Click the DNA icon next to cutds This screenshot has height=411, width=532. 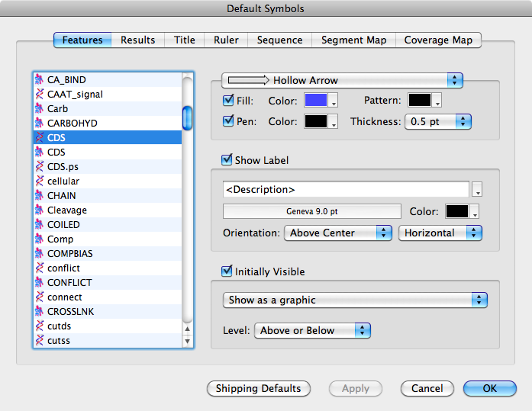coord(40,326)
